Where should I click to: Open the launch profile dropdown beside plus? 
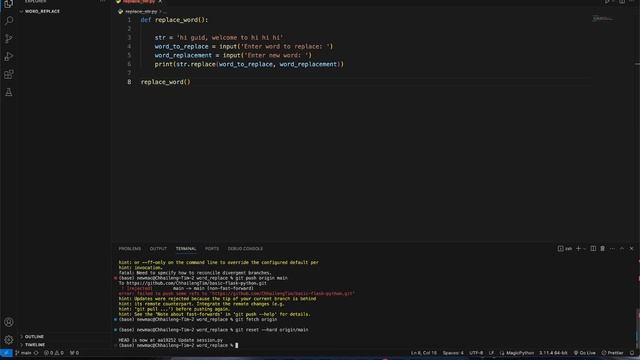[x=584, y=249]
